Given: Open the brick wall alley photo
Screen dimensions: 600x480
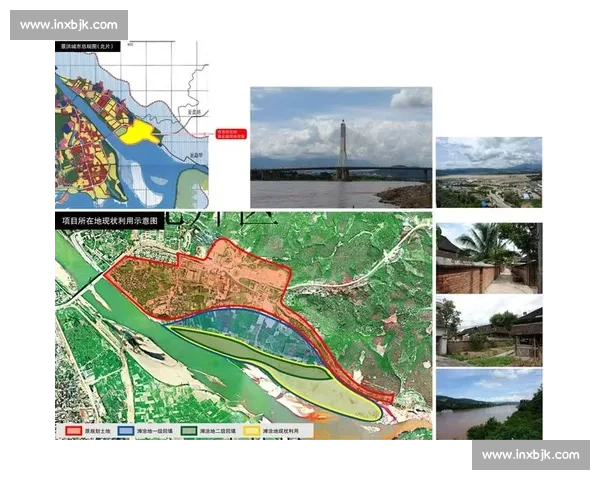Looking at the screenshot, I should (x=488, y=257).
